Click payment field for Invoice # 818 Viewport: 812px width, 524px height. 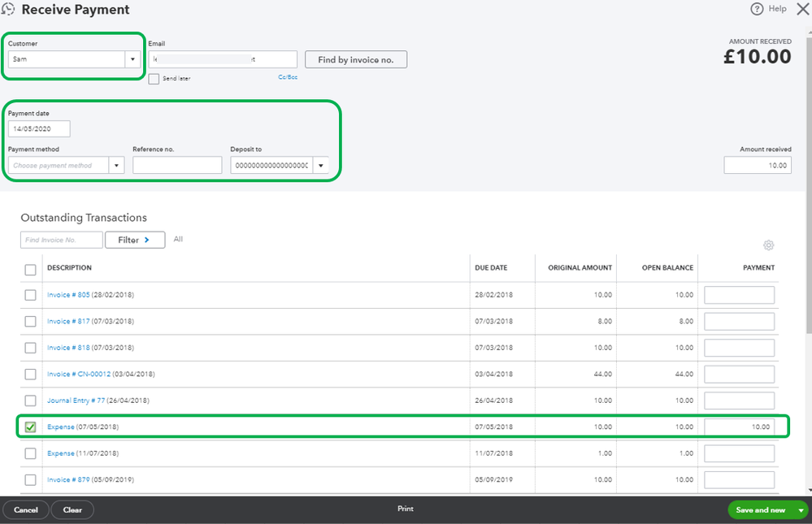739,348
